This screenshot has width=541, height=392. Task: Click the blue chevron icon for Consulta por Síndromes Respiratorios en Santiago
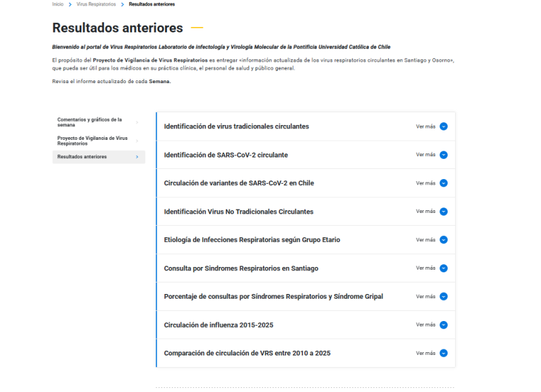(444, 268)
